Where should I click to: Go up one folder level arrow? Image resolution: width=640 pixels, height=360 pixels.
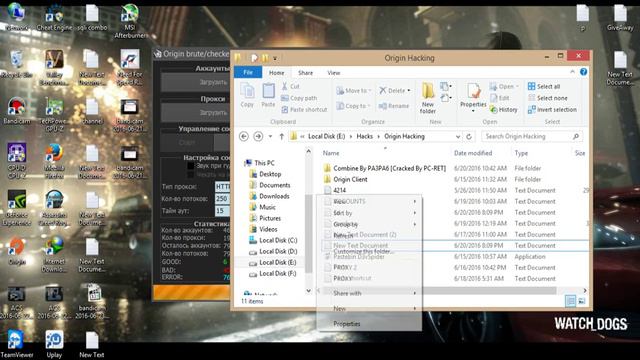tap(282, 136)
